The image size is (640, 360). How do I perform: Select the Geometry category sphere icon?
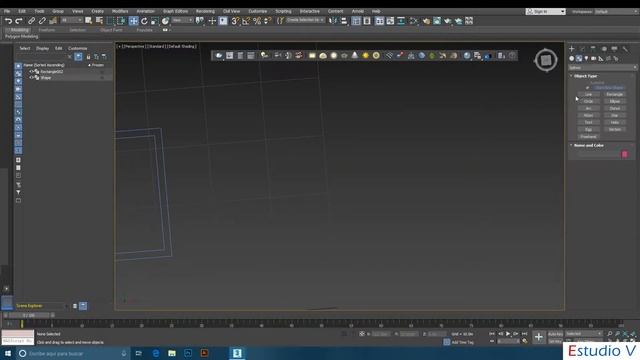[x=571, y=58]
